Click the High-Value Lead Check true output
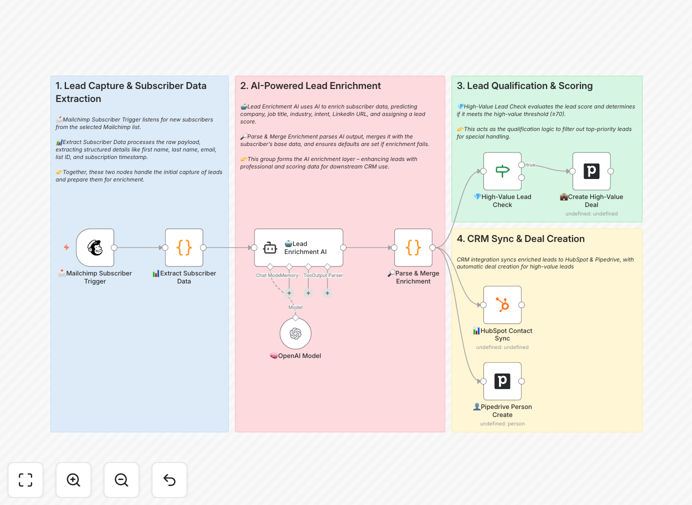The width and height of the screenshot is (692, 505). point(522,165)
